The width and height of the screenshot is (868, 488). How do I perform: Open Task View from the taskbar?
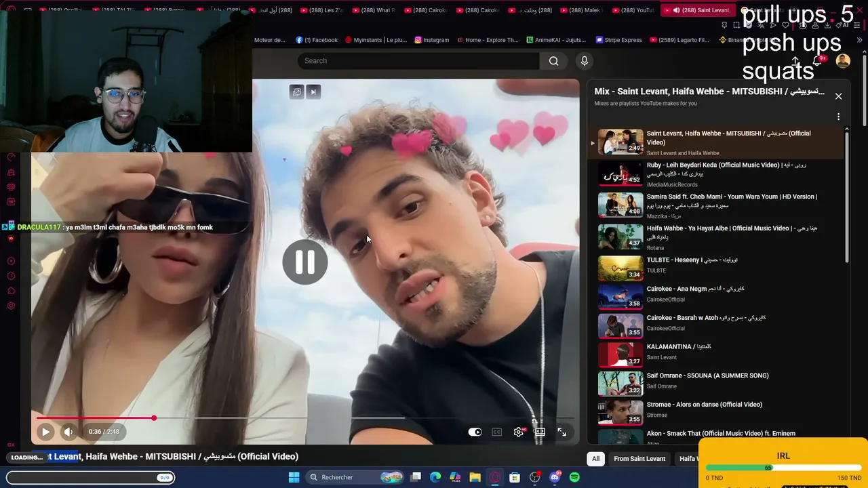pyautogui.click(x=416, y=477)
